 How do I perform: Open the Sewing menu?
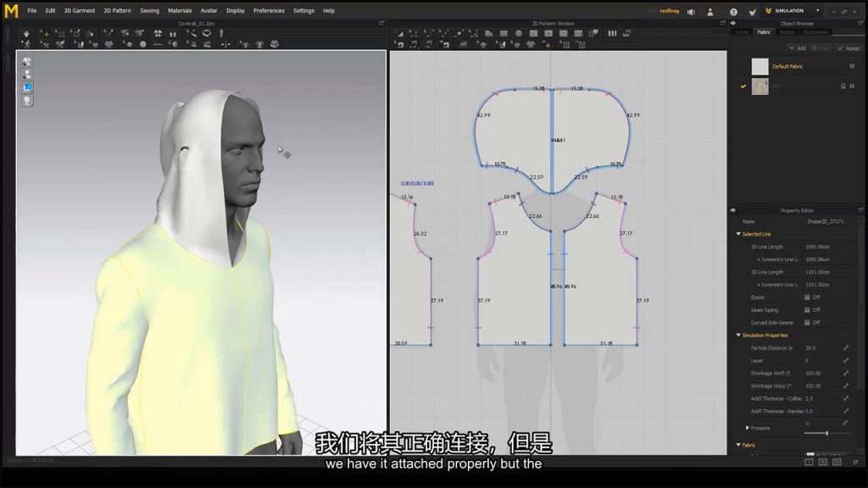coord(149,10)
